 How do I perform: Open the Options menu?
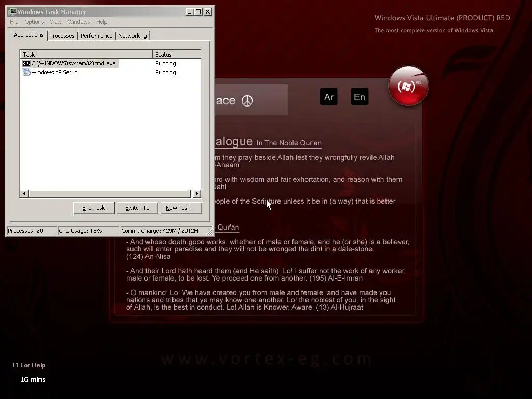point(34,22)
